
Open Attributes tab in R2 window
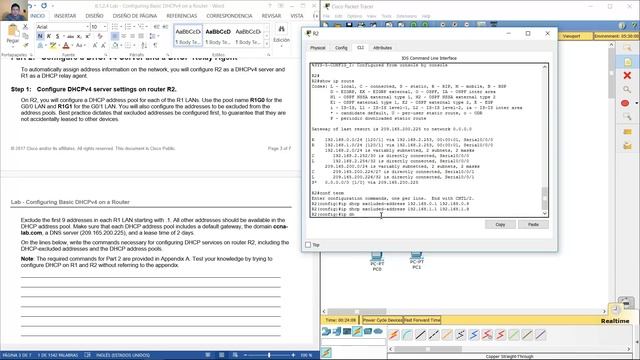382,48
